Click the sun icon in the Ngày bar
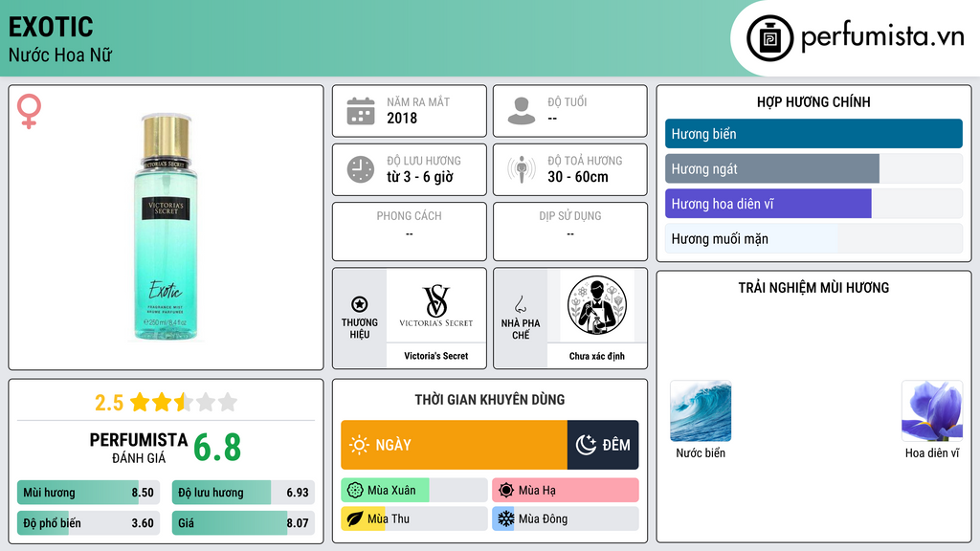980x551 pixels. 359,445
